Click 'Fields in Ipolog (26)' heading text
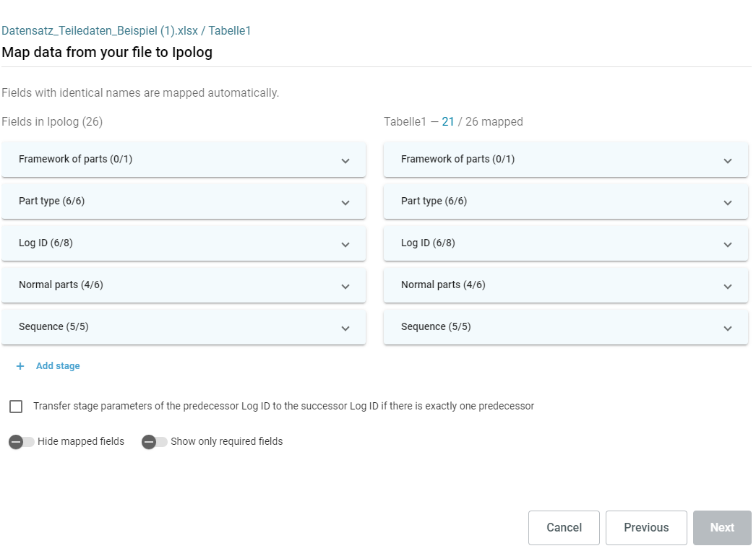 coord(52,122)
